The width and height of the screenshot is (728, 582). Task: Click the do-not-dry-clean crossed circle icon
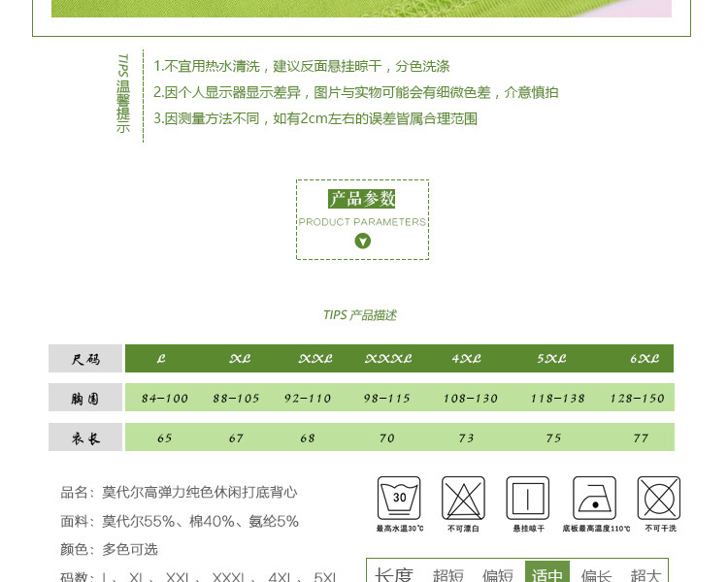[x=659, y=498]
